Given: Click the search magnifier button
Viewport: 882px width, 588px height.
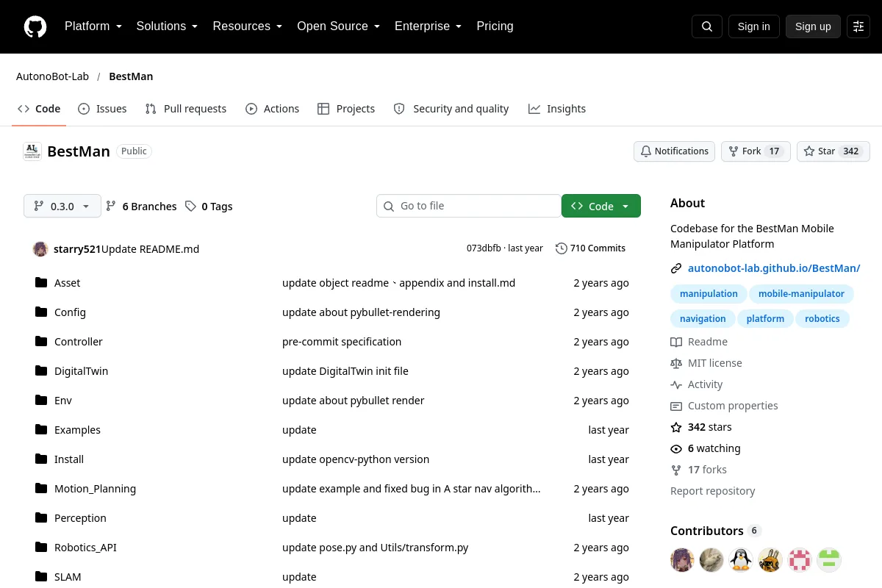Looking at the screenshot, I should [707, 26].
